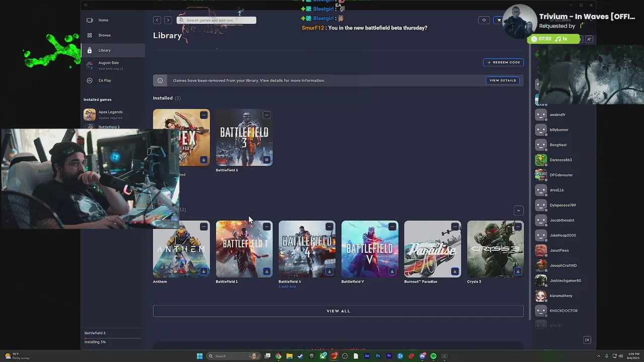Open options menu on Apex Legends card
The width and height of the screenshot is (644, 362).
pos(203,115)
